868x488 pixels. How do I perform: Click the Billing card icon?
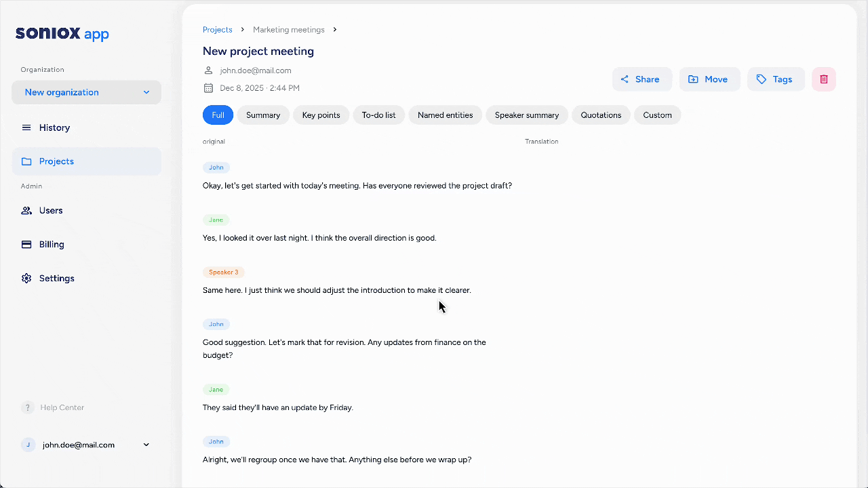point(26,245)
